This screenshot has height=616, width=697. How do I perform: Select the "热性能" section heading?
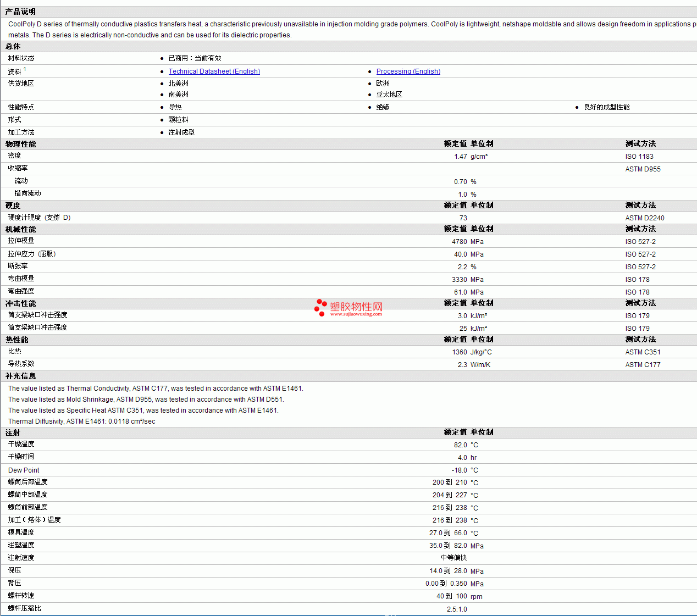pos(17,340)
